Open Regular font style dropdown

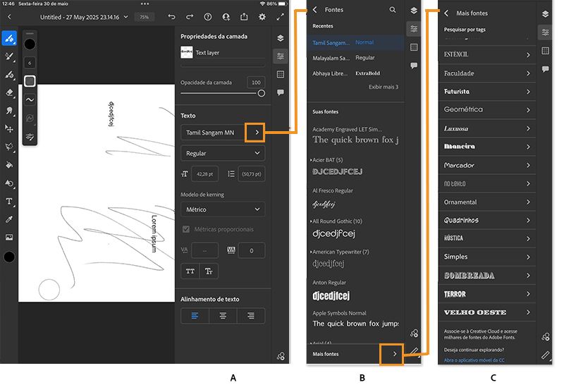pyautogui.click(x=223, y=153)
